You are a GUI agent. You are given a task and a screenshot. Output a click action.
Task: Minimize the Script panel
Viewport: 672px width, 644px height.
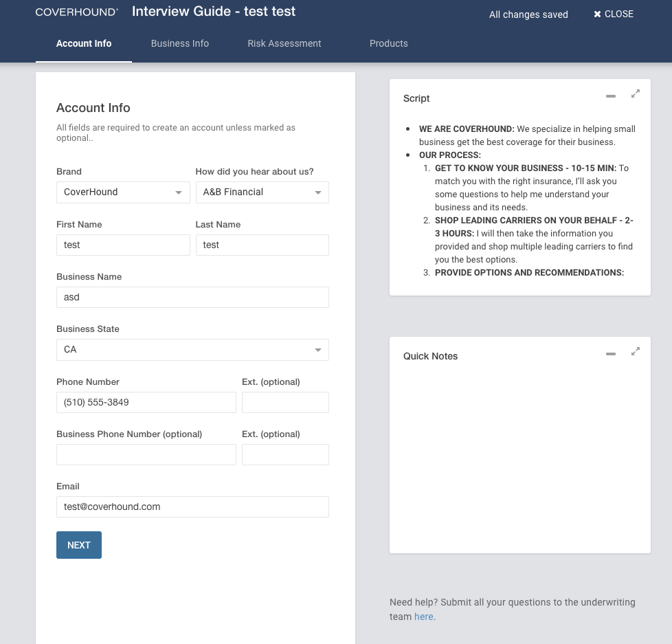[x=611, y=96]
